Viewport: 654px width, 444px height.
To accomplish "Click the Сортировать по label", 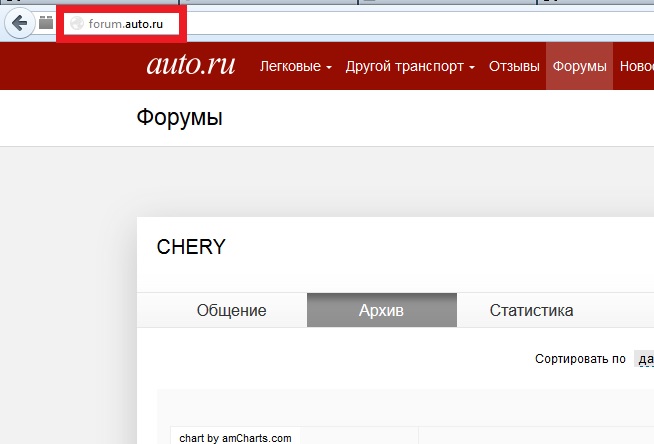I will [580, 359].
